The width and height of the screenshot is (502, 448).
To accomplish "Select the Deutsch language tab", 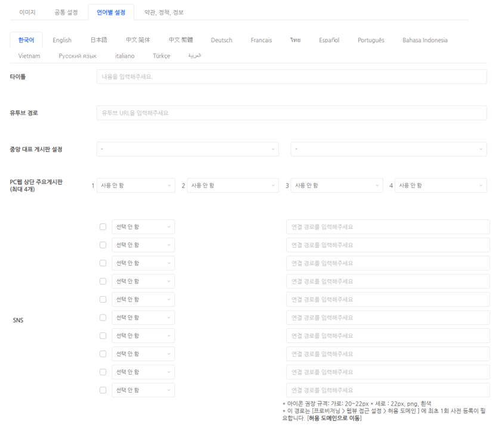I will (221, 40).
